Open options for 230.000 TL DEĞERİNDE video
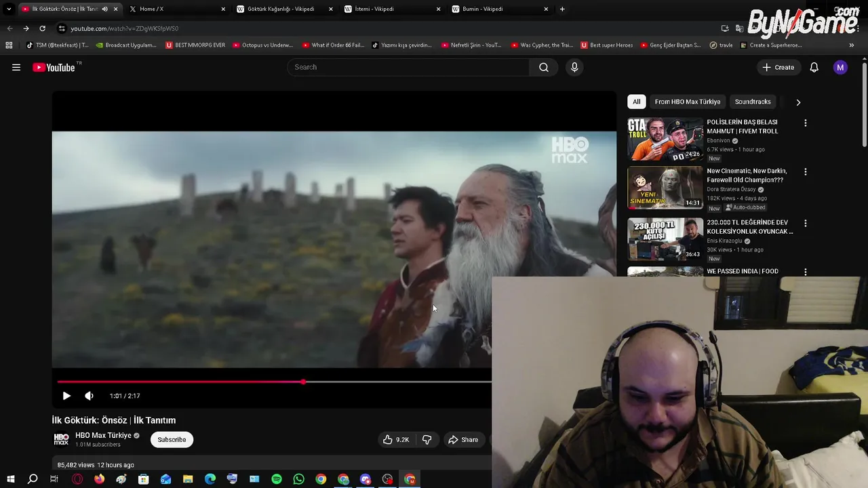 click(805, 223)
